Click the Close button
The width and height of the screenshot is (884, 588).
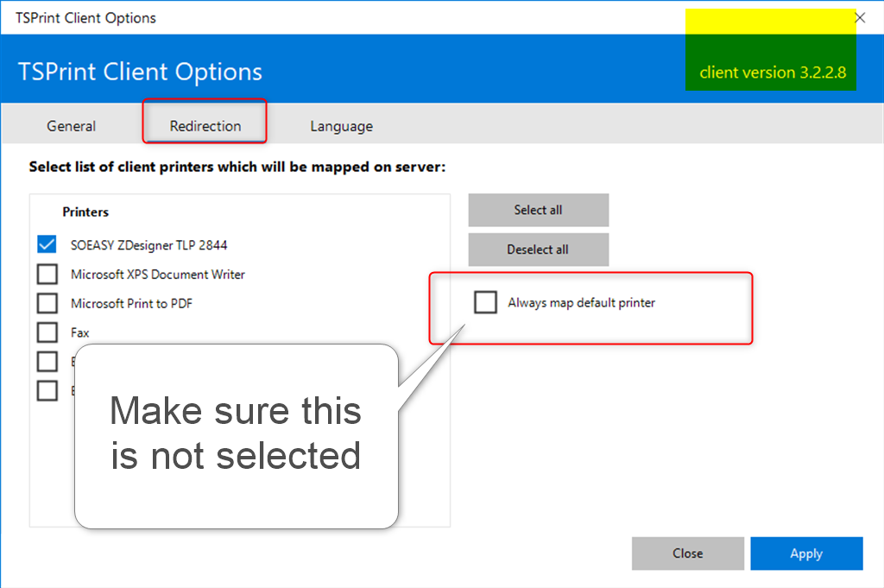tap(688, 553)
